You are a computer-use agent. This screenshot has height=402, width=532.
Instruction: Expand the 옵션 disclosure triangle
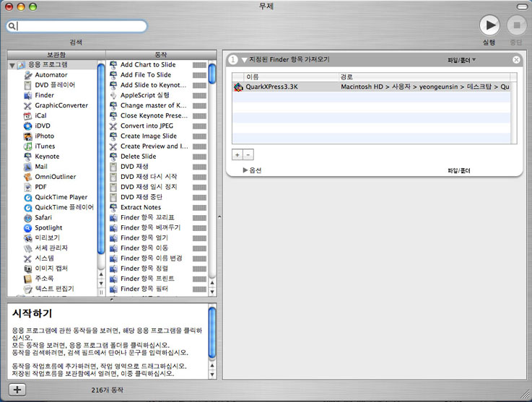(245, 170)
